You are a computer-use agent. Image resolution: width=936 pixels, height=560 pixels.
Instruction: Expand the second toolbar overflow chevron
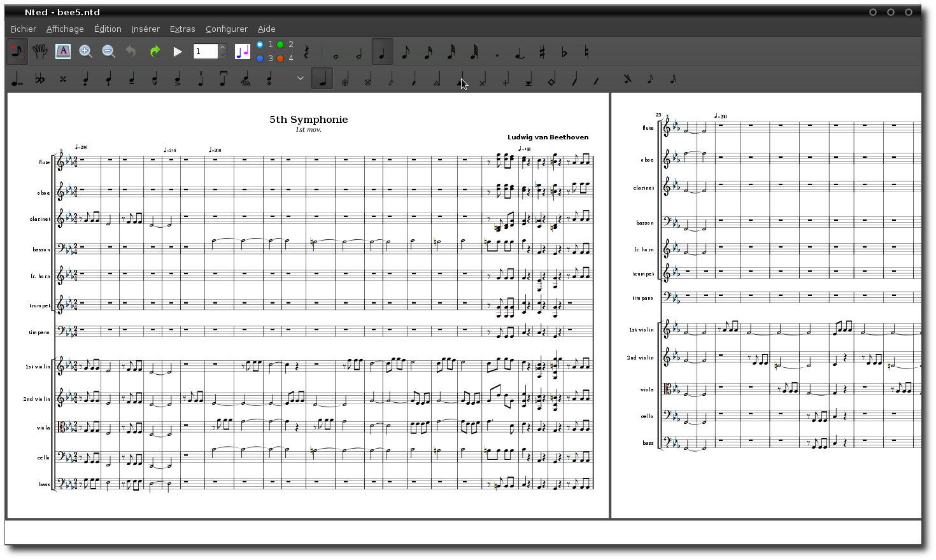[300, 79]
